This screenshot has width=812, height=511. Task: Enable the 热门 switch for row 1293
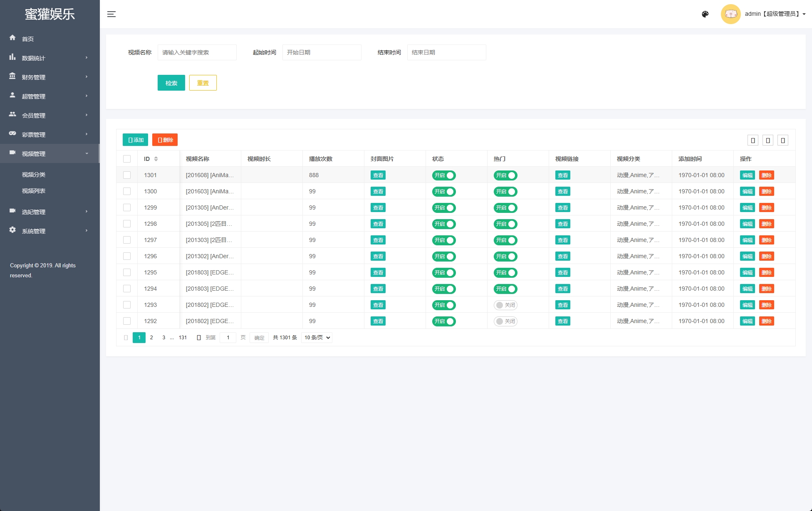(505, 305)
